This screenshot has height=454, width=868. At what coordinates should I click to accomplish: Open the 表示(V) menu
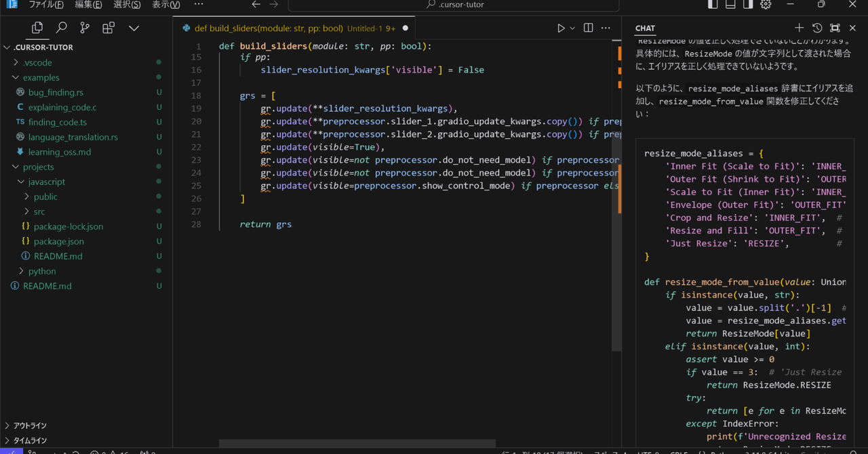pyautogui.click(x=165, y=5)
